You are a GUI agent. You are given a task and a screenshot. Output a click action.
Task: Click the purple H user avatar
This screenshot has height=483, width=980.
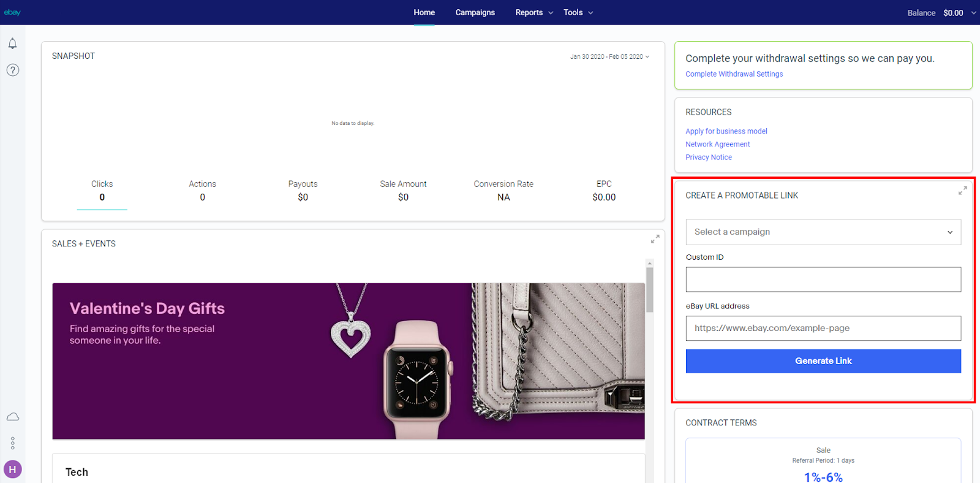(12, 470)
